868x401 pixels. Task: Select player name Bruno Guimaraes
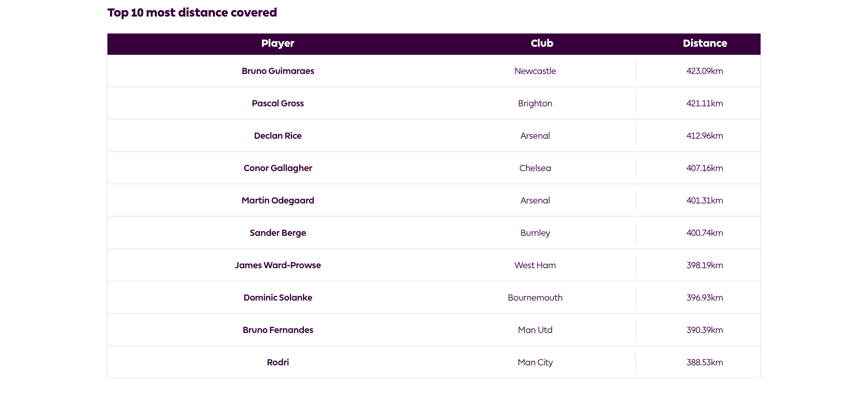278,71
